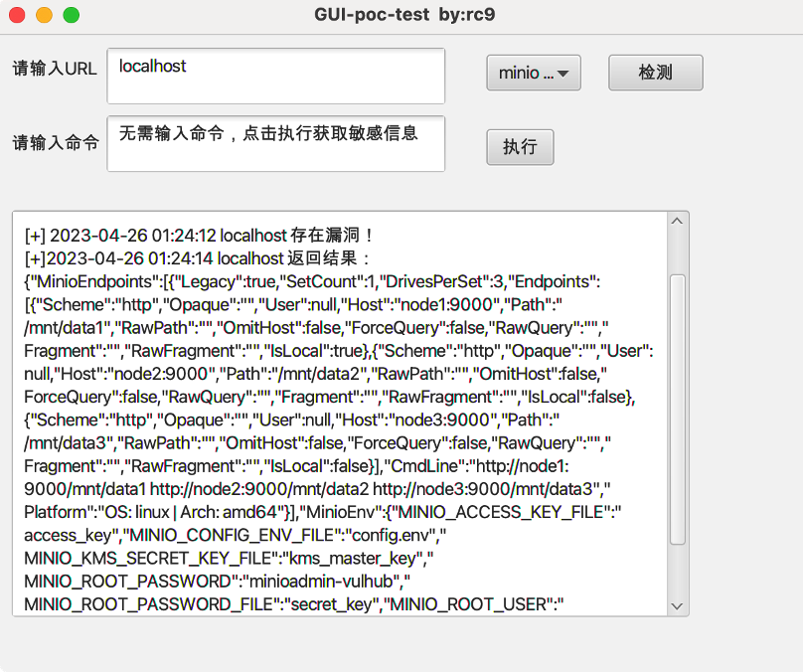Click the line containing "IsLocal":true
Image resolution: width=803 pixels, height=672 pixels.
pyautogui.click(x=339, y=350)
